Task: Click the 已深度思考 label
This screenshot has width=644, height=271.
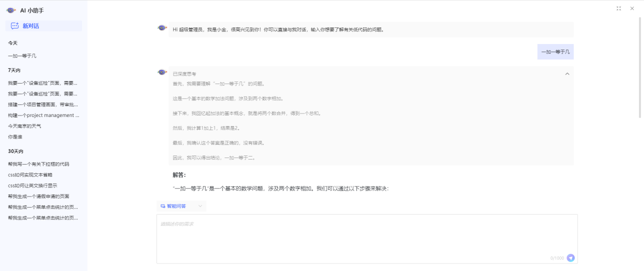Action: pos(184,74)
